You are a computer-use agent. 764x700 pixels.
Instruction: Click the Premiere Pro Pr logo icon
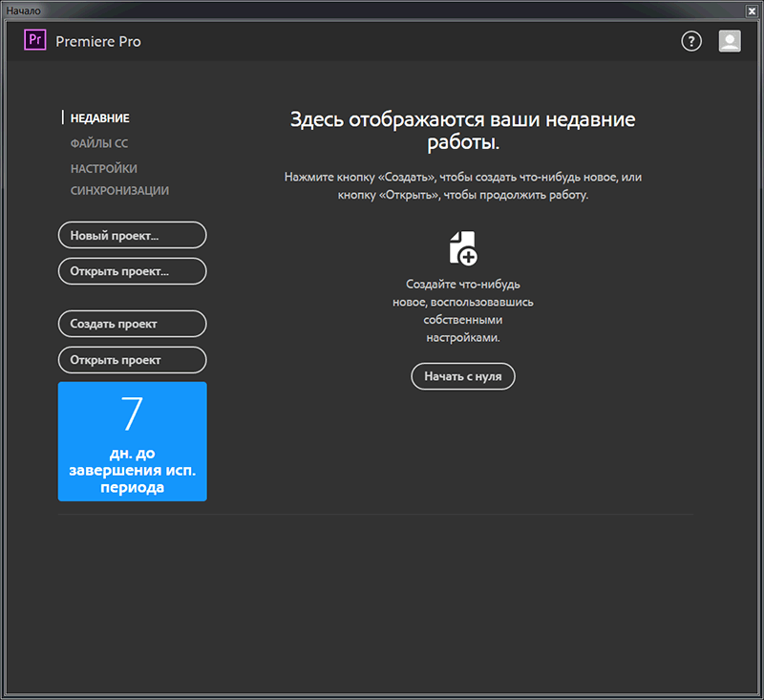[x=35, y=40]
